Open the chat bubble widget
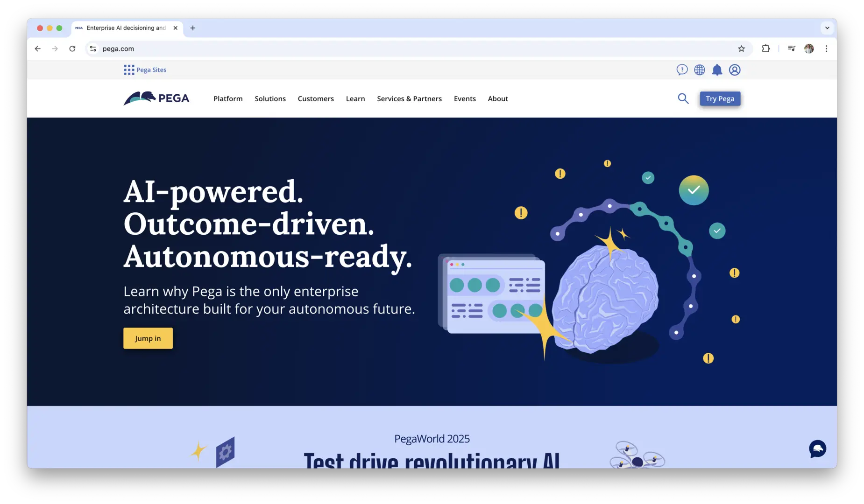 point(817,449)
